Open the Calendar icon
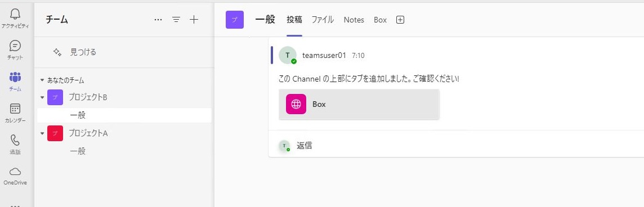Image resolution: width=644 pixels, height=207 pixels. point(15,109)
